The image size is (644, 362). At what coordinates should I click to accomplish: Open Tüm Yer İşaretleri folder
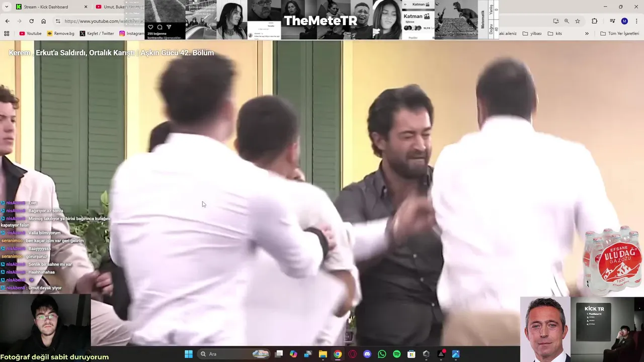(619, 34)
